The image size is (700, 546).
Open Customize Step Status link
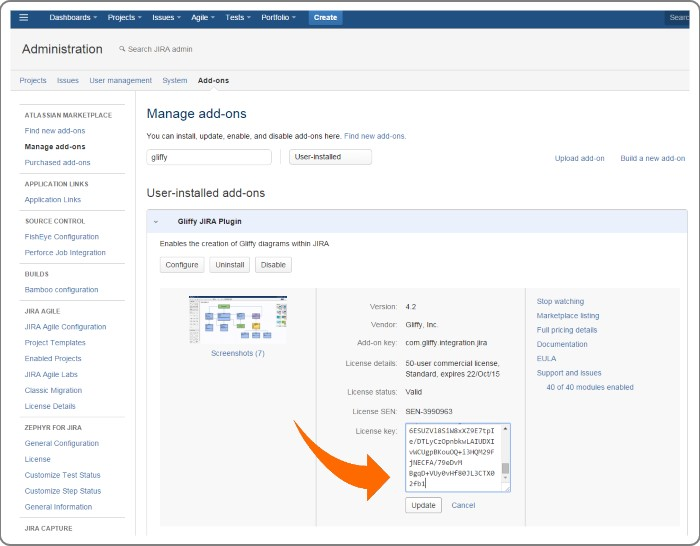[63, 491]
